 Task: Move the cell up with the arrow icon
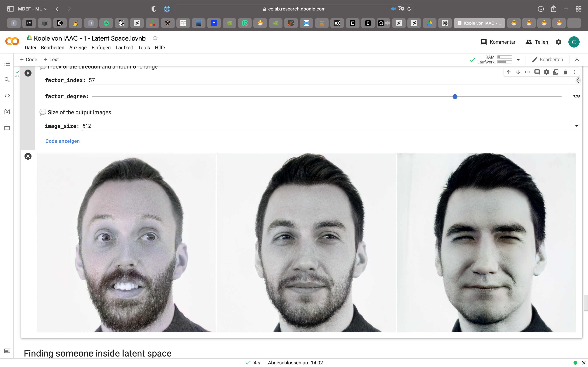point(509,72)
